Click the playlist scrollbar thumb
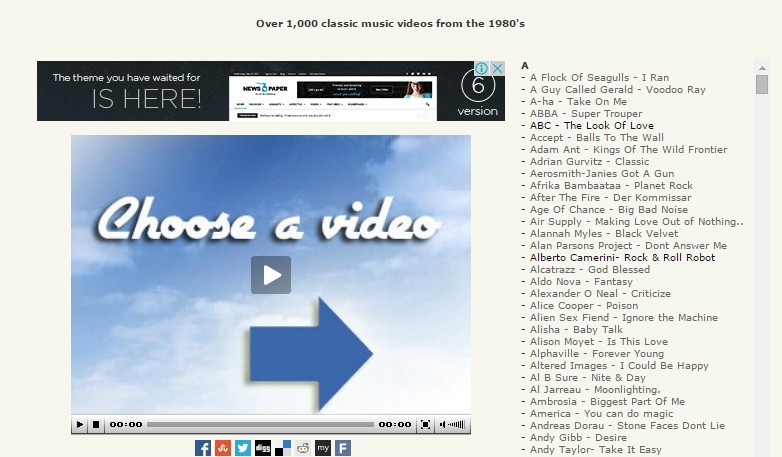 pos(762,84)
